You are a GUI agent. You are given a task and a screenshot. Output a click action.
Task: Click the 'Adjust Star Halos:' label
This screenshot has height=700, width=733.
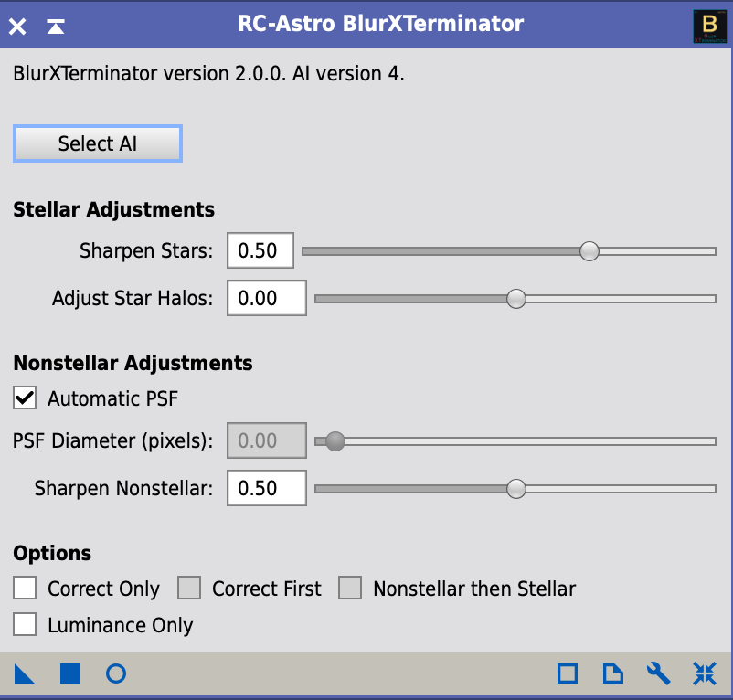click(133, 299)
